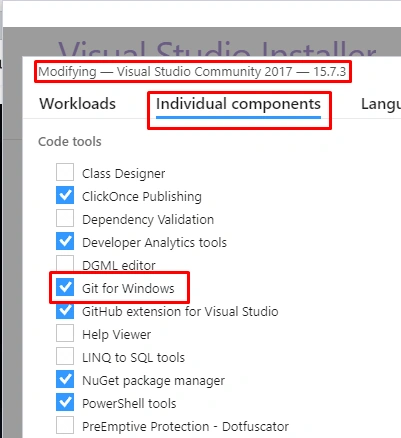Uncheck Git for Windows

tap(65, 287)
